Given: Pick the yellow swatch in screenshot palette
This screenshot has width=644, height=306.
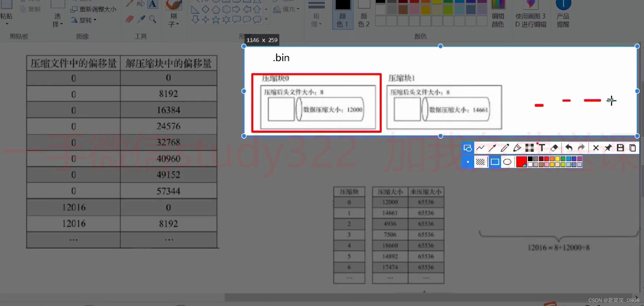Looking at the screenshot, I should tap(557, 159).
